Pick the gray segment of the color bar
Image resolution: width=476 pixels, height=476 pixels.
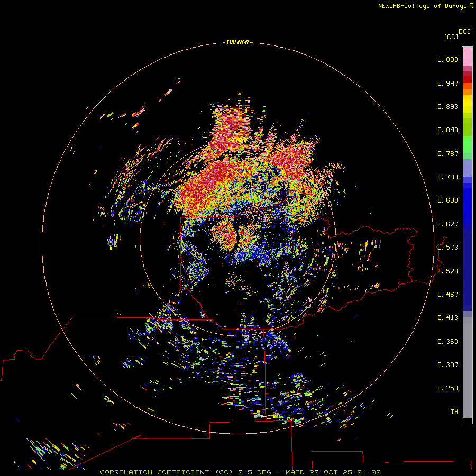467,368
